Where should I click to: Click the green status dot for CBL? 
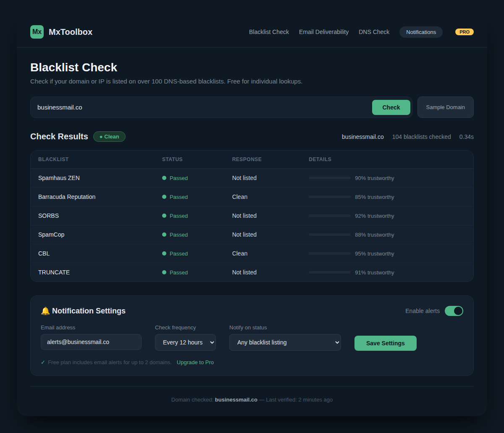164,253
